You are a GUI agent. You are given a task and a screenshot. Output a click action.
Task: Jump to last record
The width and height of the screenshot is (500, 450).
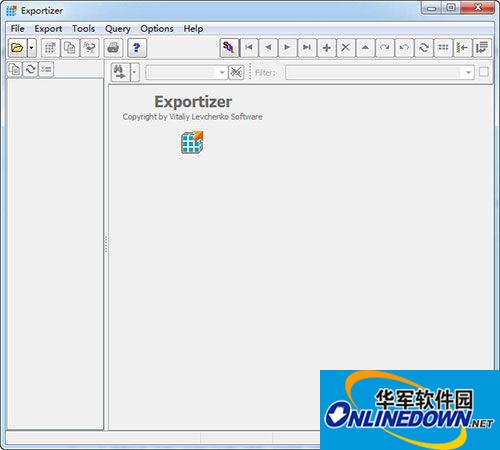click(307, 48)
